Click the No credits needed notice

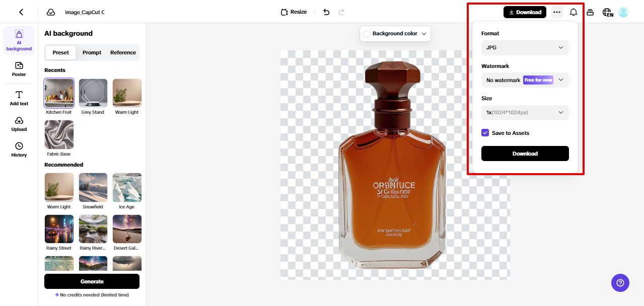92,295
